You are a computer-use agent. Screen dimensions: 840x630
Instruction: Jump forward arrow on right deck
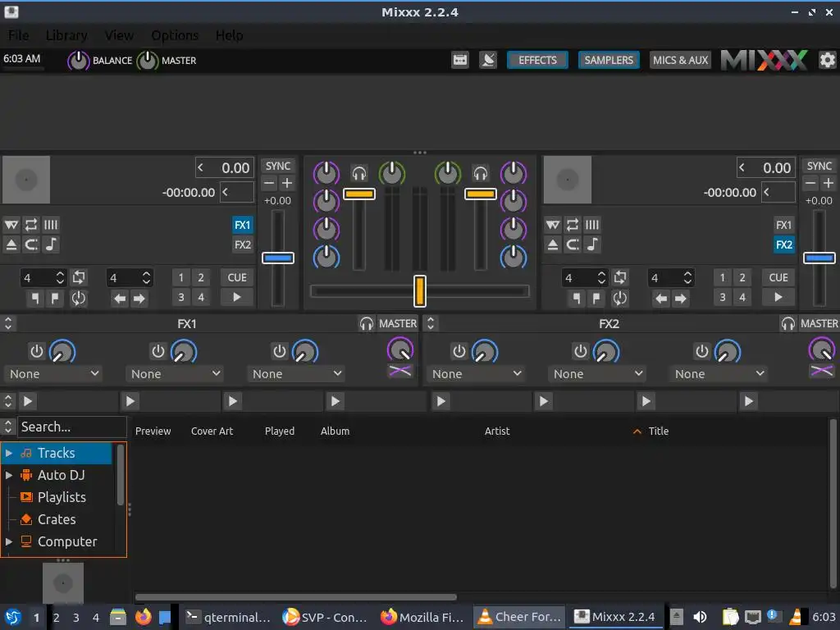[680, 299]
